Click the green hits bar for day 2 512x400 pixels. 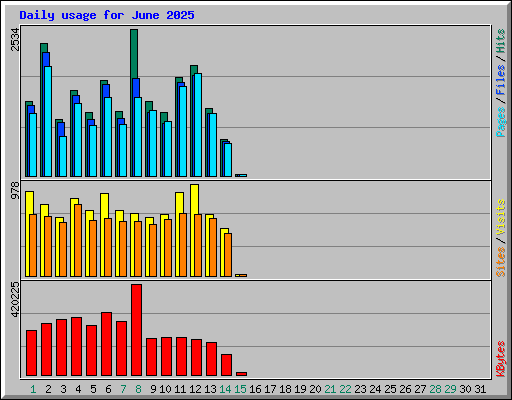tap(44, 48)
